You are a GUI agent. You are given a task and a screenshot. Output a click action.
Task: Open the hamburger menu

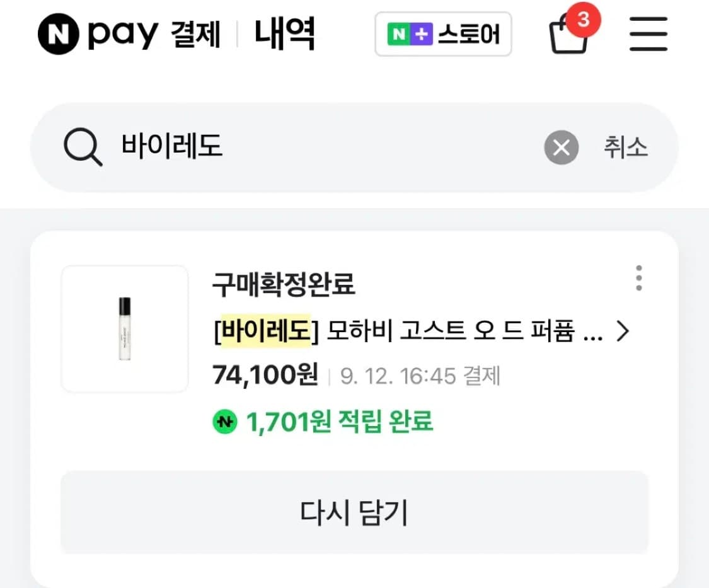648,34
